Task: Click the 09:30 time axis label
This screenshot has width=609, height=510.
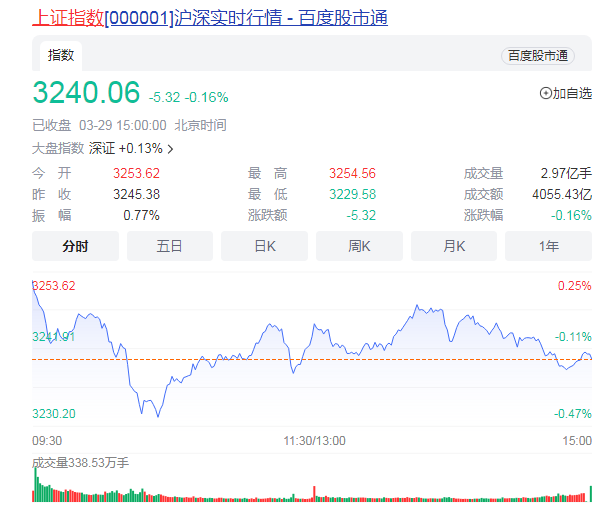Action: tap(47, 440)
